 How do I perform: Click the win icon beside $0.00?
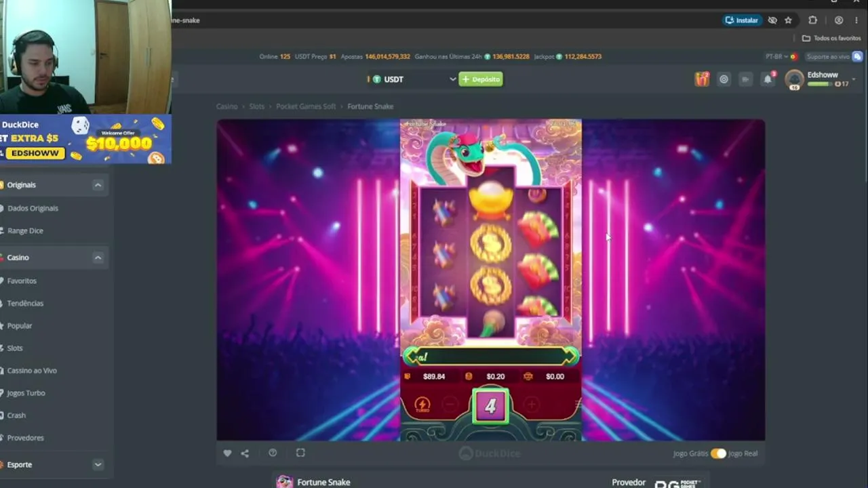coord(528,376)
